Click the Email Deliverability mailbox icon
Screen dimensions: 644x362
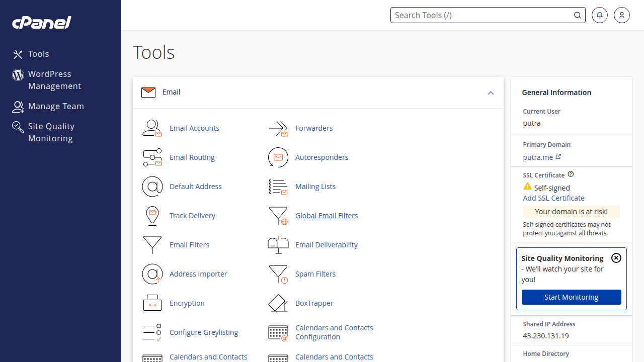278,245
